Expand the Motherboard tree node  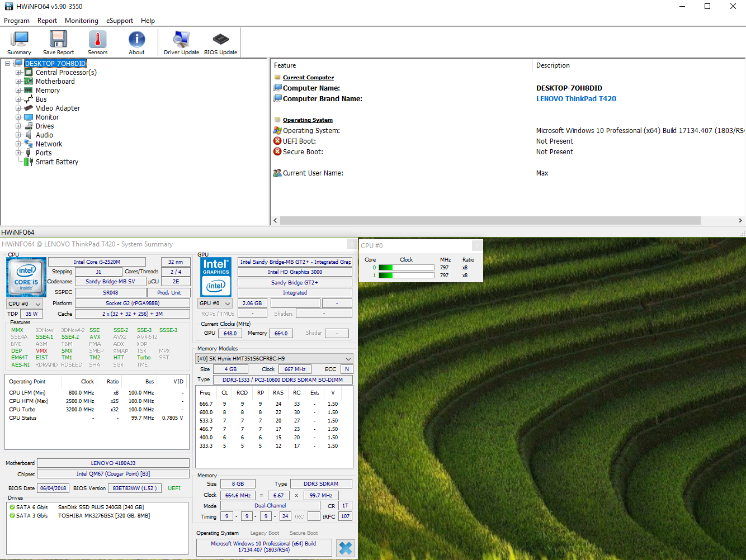point(18,82)
